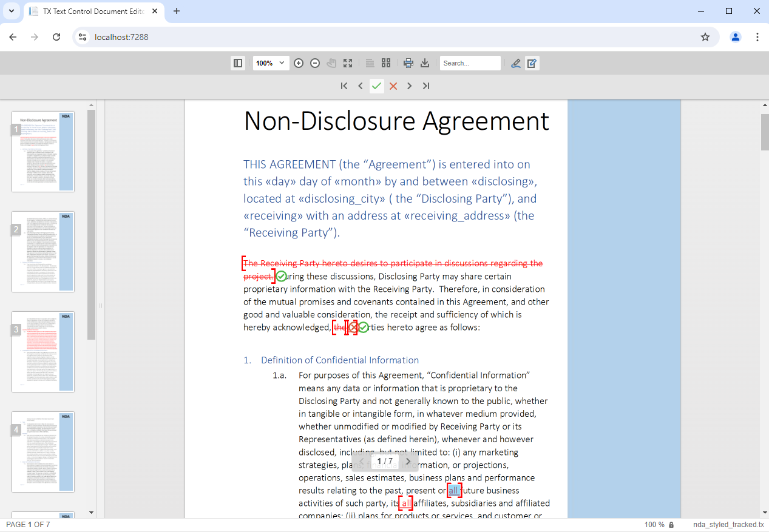The width and height of the screenshot is (769, 532).
Task: Click the document vertical scrollbar thumb
Action: click(765, 131)
